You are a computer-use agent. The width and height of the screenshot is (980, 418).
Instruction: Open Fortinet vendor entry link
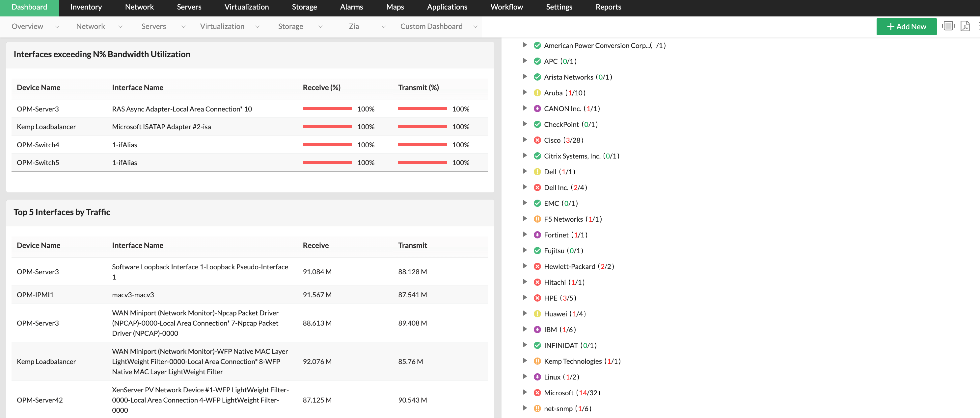pos(556,235)
